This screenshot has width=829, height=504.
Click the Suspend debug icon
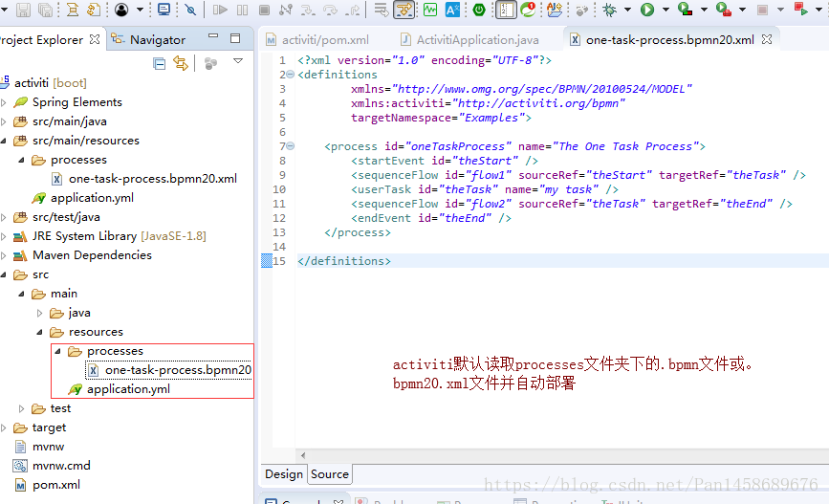(x=242, y=10)
